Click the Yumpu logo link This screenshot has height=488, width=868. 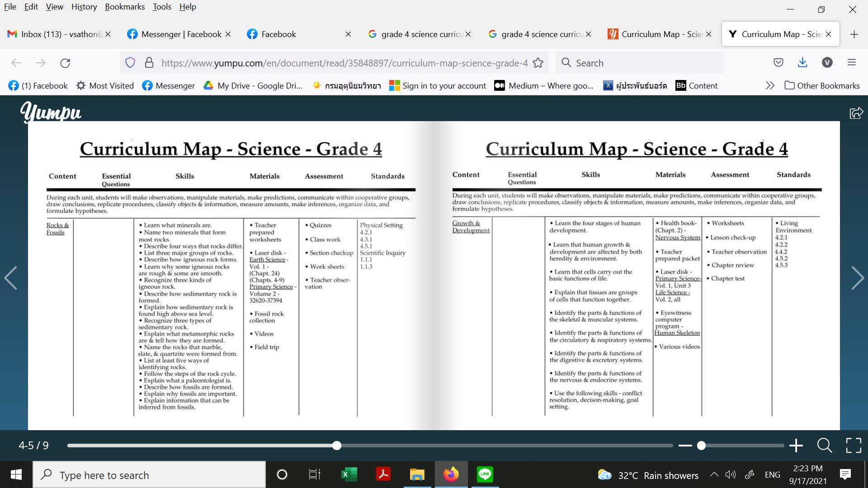[51, 112]
